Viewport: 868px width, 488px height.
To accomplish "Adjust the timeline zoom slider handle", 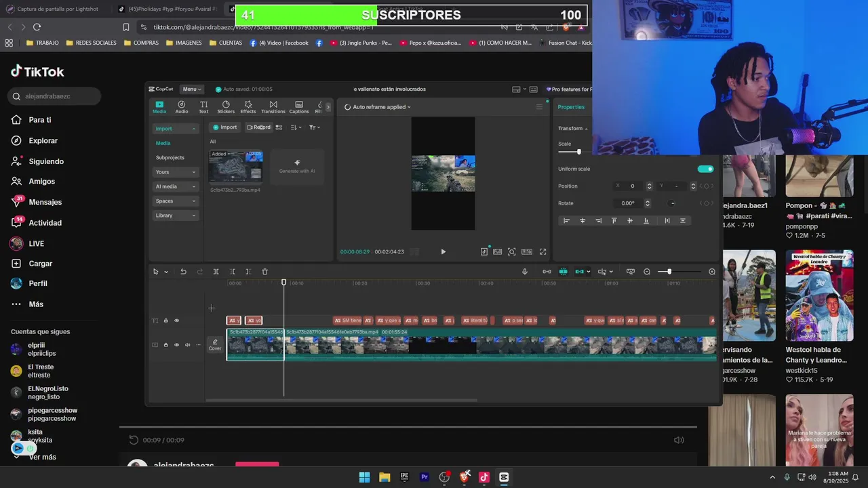I will (669, 272).
